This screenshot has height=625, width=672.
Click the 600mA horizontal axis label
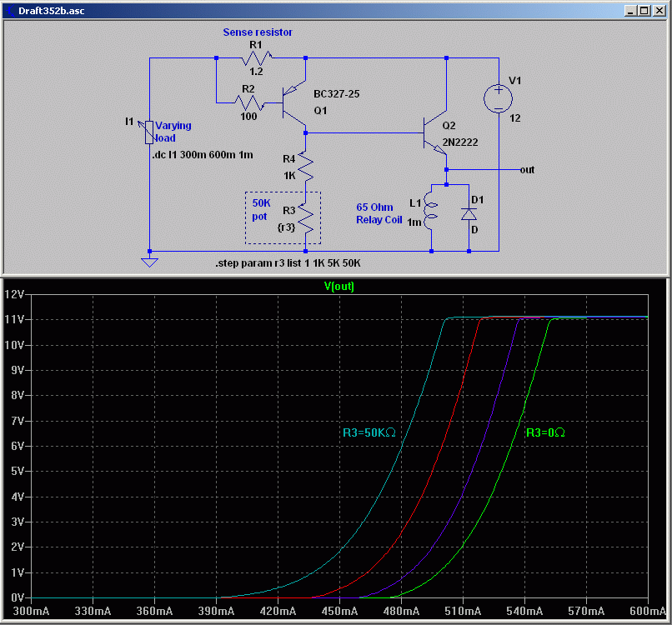647,612
